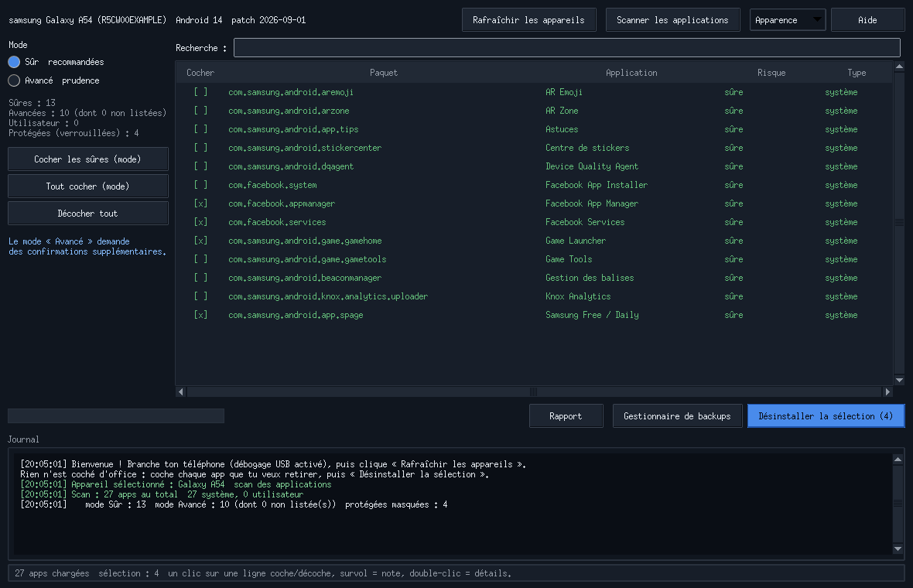Select the AR Zone application row
The image size is (913, 588).
[x=534, y=111]
